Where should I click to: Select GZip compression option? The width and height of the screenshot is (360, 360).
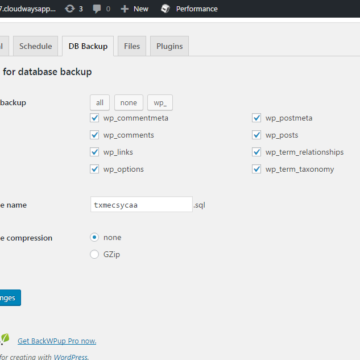click(x=95, y=254)
